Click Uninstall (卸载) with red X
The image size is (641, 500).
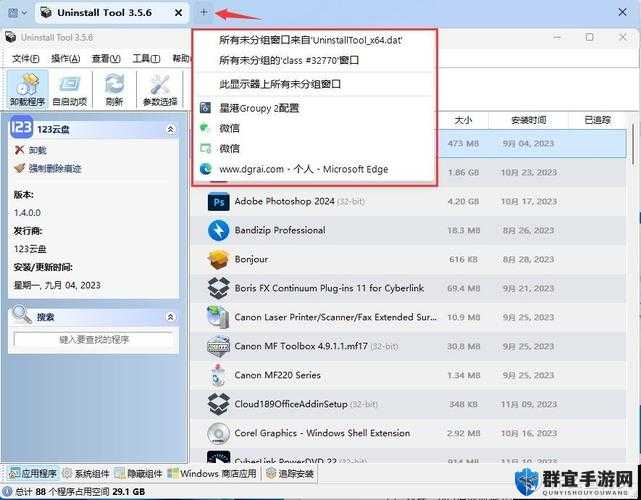pyautogui.click(x=30, y=150)
